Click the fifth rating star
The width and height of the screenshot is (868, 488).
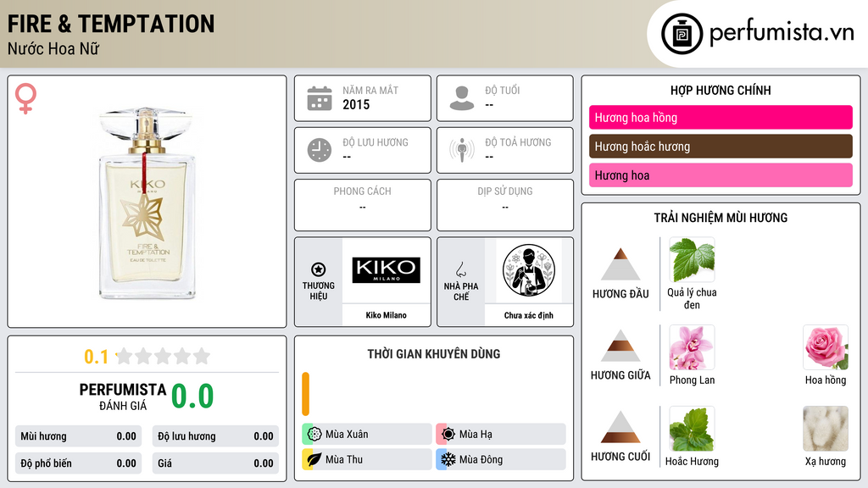coord(202,356)
